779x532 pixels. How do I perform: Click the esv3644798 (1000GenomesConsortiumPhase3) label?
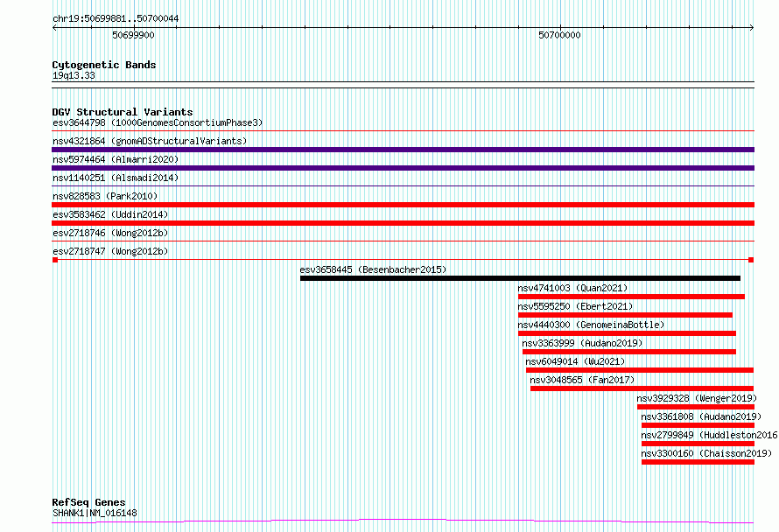click(x=158, y=122)
